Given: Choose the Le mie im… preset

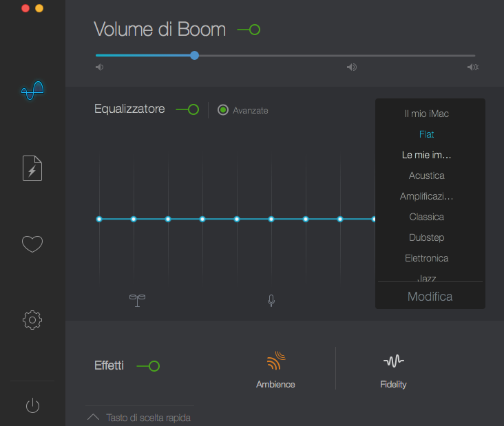Looking at the screenshot, I should click(426, 155).
